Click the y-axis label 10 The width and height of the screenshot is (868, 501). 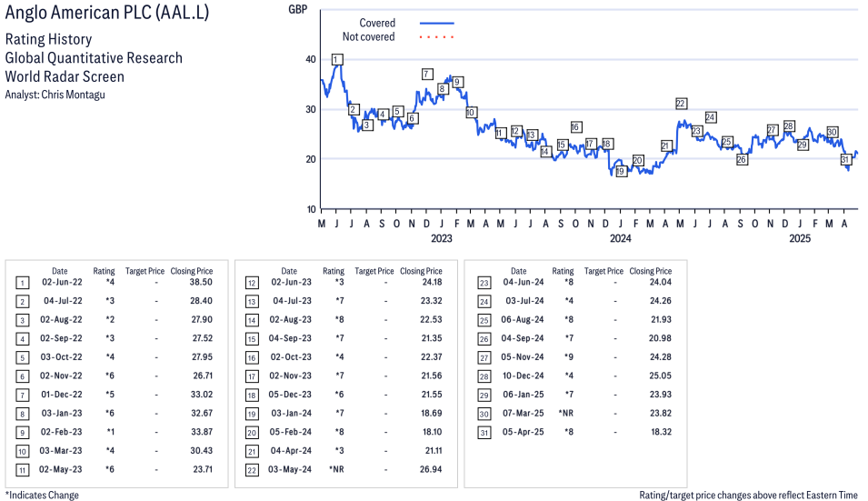pyautogui.click(x=311, y=209)
